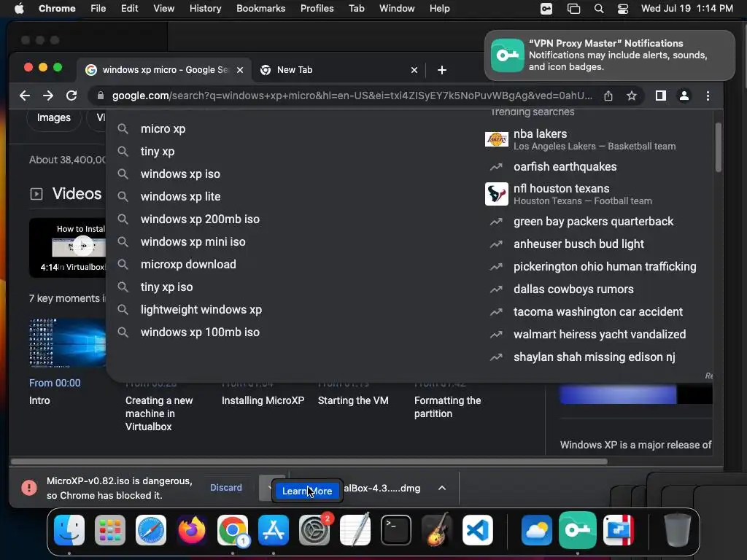Close the New Tab tab

point(414,70)
